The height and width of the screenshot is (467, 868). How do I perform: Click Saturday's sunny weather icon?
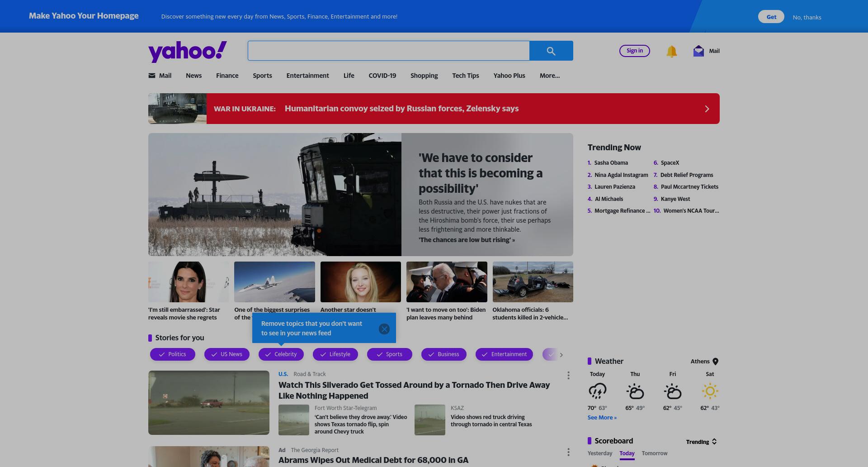coord(710,391)
